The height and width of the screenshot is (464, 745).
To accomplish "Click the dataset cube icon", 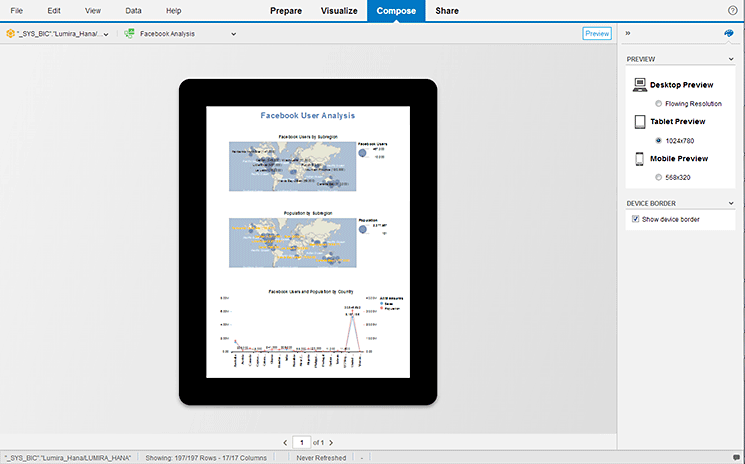I will tap(10, 34).
